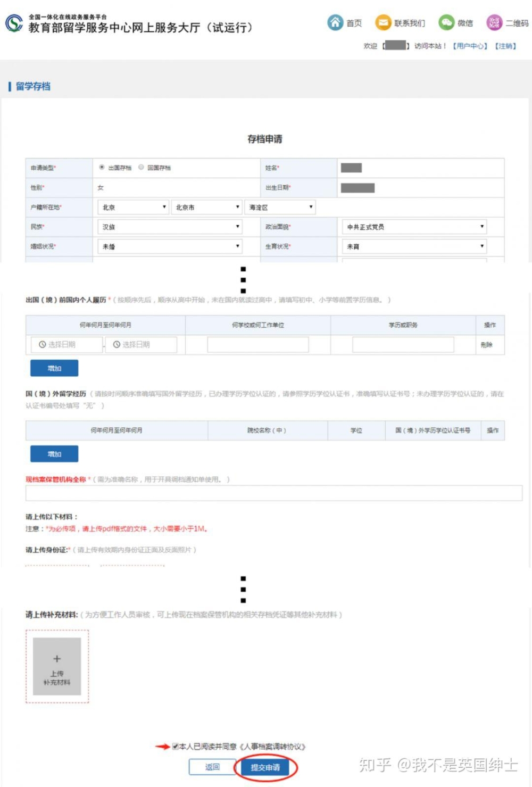
Task: Click 删除 in the resume row
Action: 486,345
